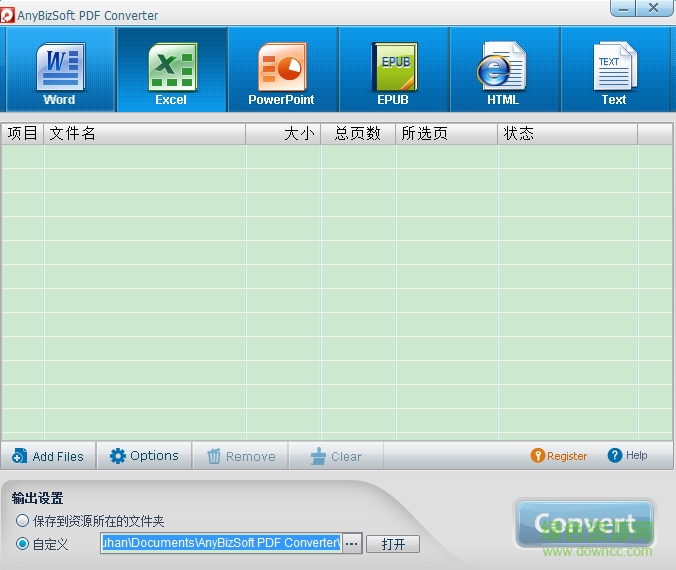Select the EPUB output format icon

point(394,69)
